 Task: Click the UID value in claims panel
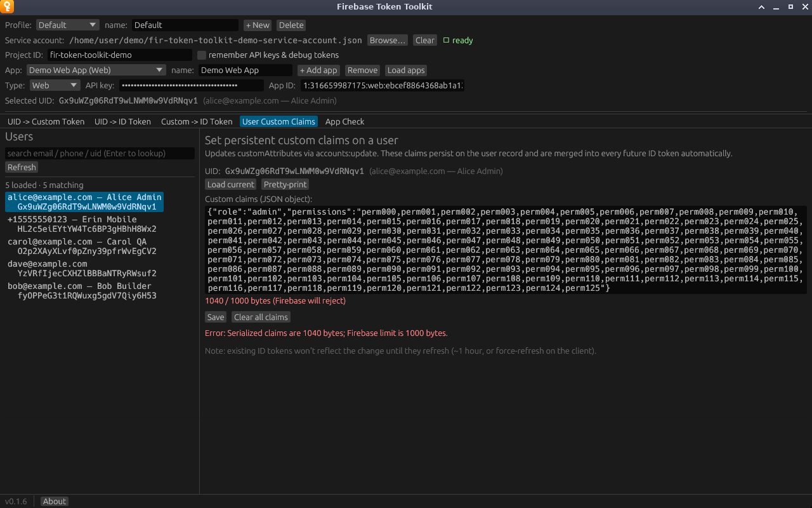[294, 171]
